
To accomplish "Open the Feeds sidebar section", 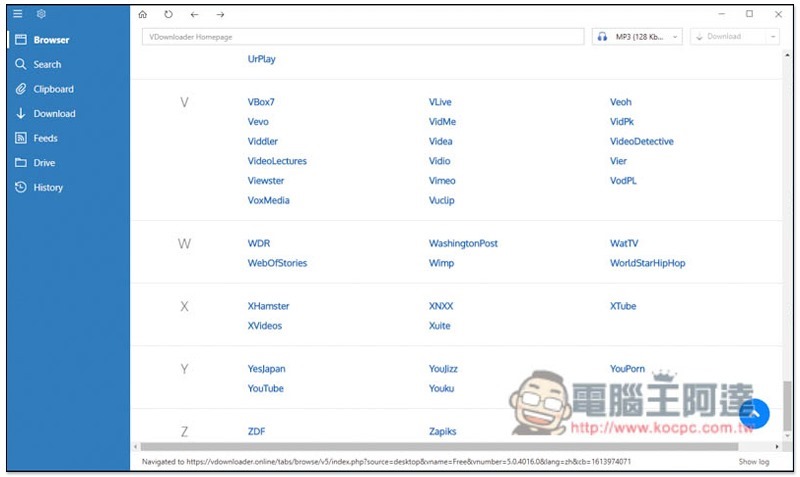I will [x=68, y=138].
